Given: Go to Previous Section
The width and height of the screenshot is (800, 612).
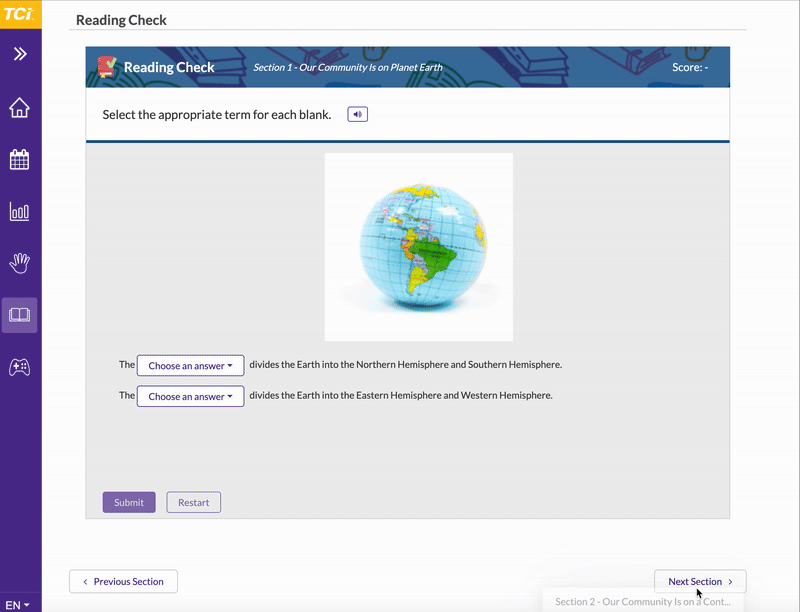Looking at the screenshot, I should (x=123, y=581).
